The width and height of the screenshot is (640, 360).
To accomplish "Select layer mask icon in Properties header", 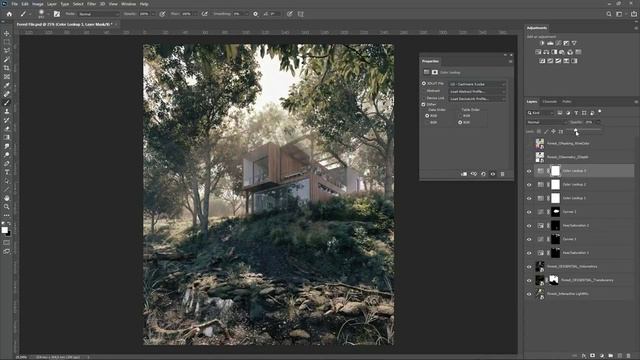I will (435, 72).
